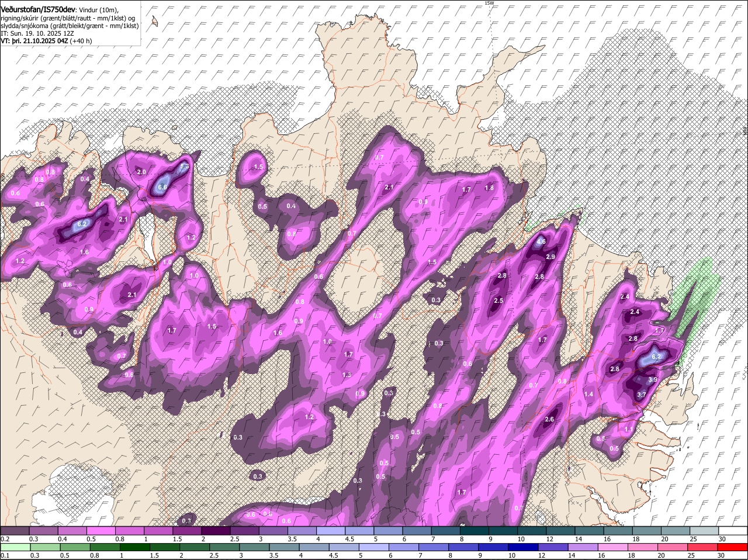Click darkest purple top swatch between 2 and 2.5
Screen dimensions: 748x560
click(x=216, y=531)
